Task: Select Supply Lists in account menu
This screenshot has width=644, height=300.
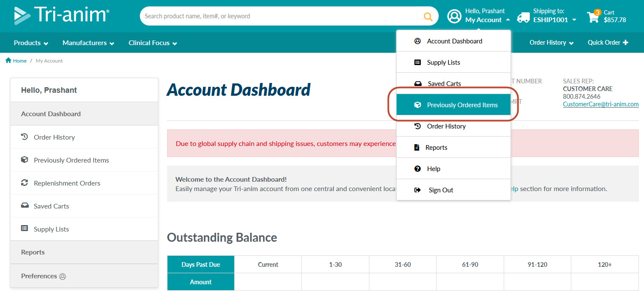Action: (454, 62)
